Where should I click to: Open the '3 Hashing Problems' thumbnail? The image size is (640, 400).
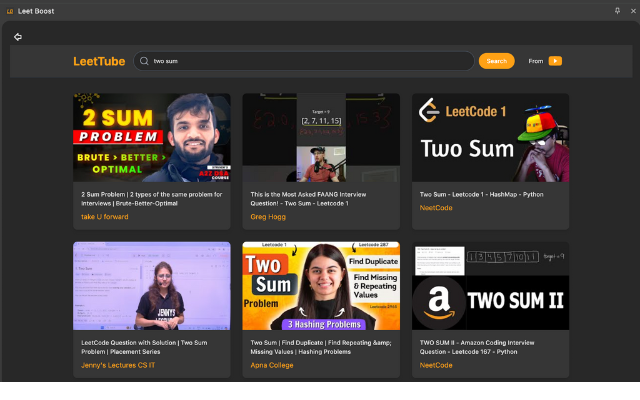(x=321, y=286)
